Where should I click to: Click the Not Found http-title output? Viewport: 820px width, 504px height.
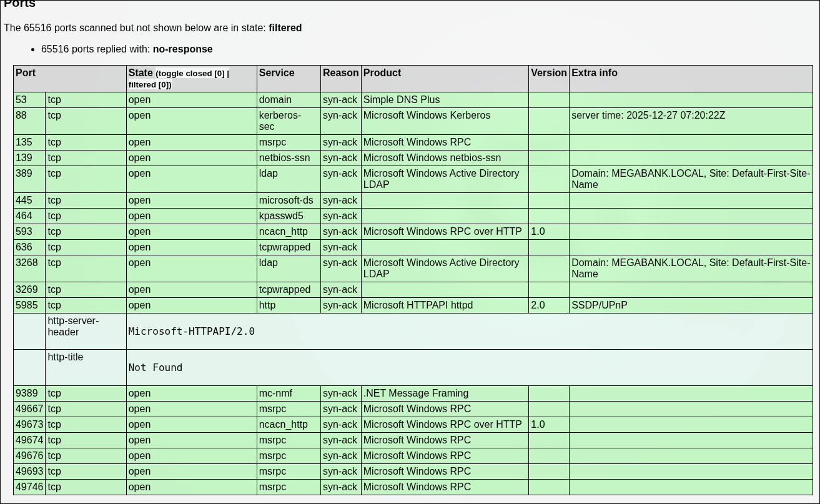pyautogui.click(x=156, y=368)
